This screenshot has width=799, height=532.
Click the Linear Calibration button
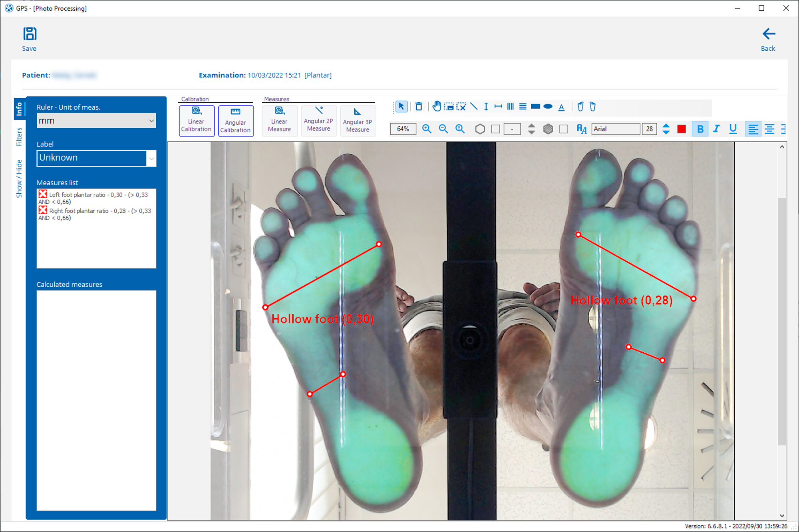click(x=196, y=121)
